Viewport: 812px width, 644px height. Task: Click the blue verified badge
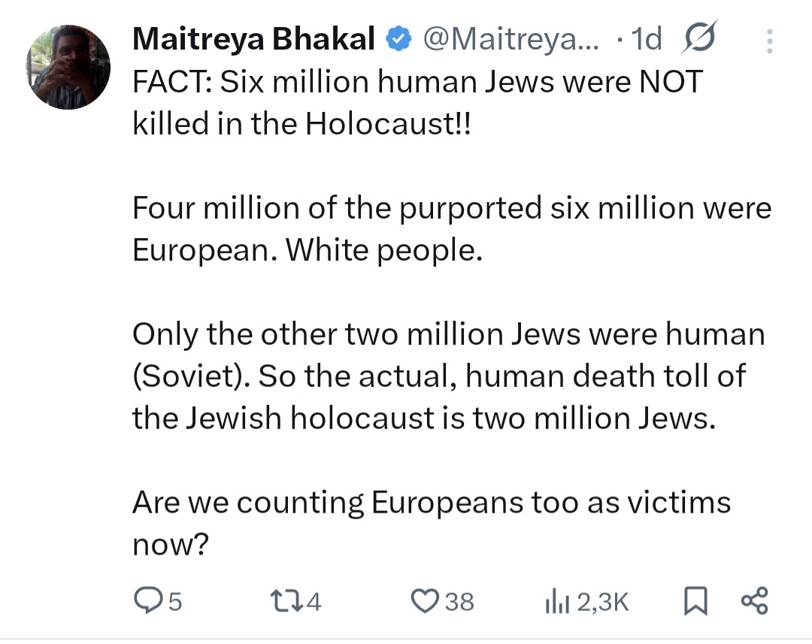click(398, 38)
